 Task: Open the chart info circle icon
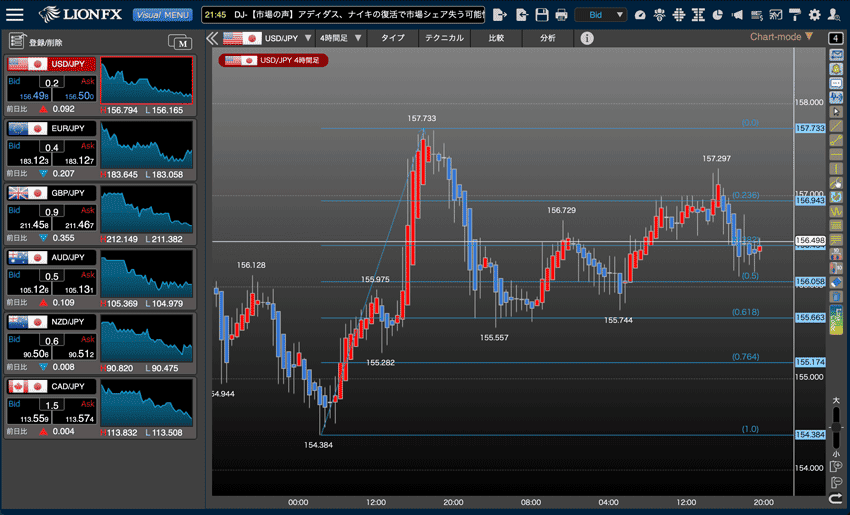587,38
